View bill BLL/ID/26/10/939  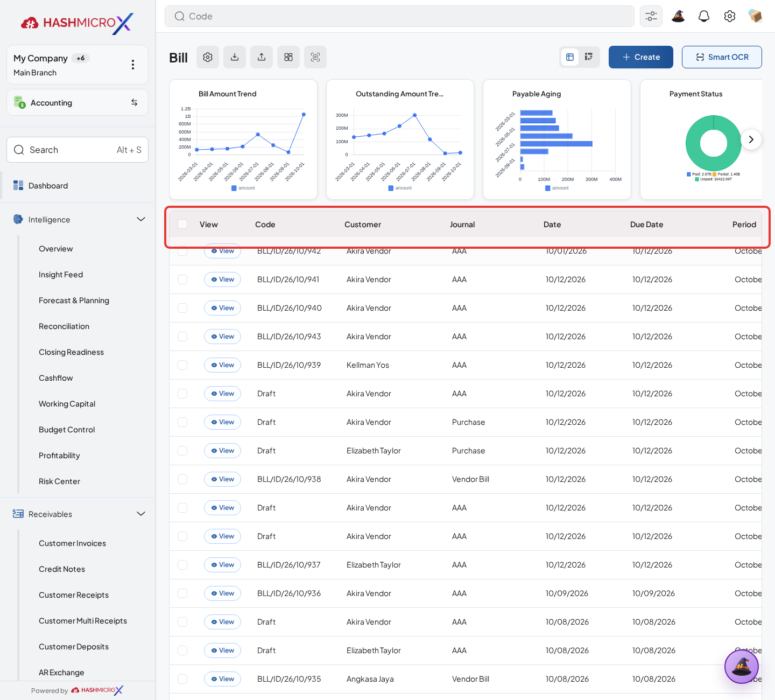tap(222, 365)
